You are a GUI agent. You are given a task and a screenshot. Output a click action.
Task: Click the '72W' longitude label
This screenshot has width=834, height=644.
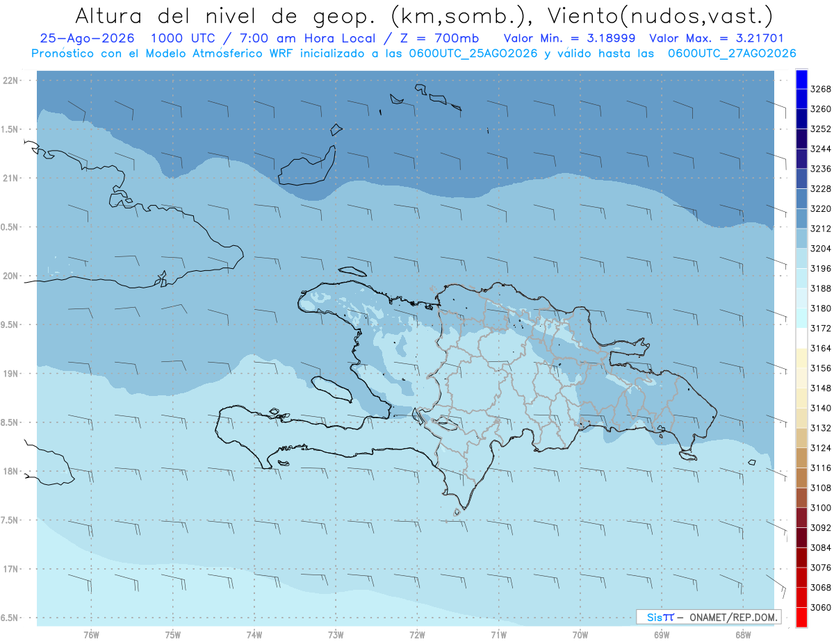[417, 635]
